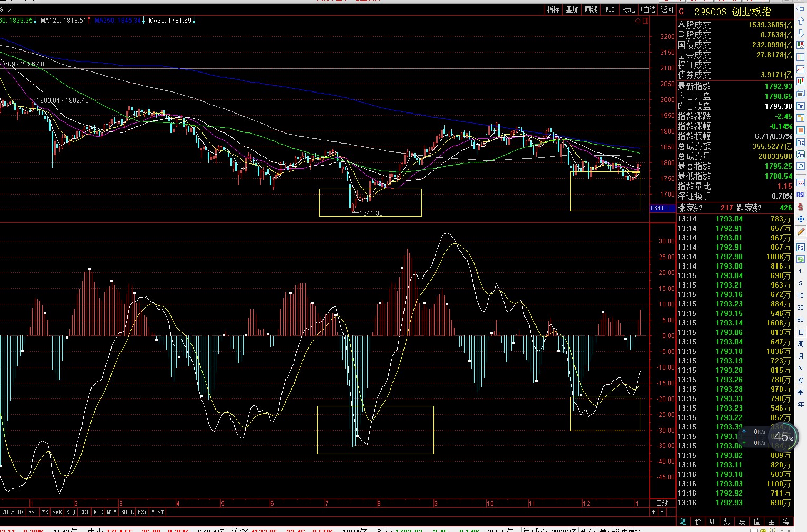Click the up-arrow previous stock icon
The height and width of the screenshot is (532, 807).
coord(800,21)
